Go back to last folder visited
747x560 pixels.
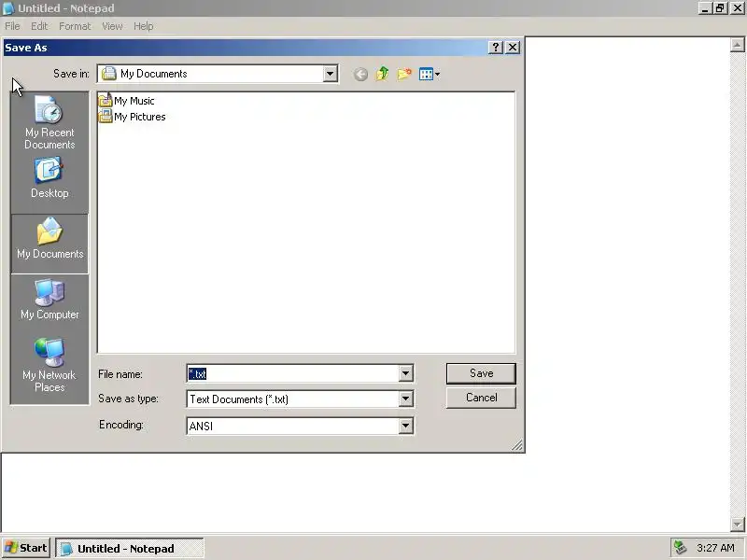360,75
